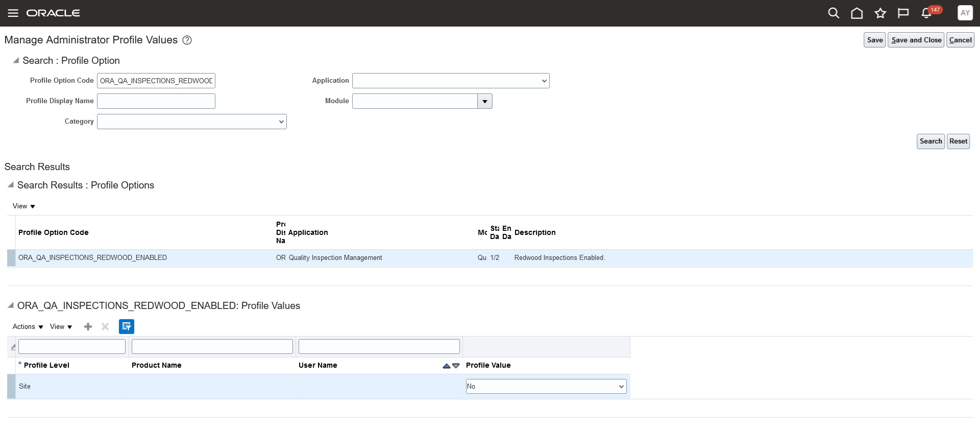Click the Save button

tap(874, 40)
